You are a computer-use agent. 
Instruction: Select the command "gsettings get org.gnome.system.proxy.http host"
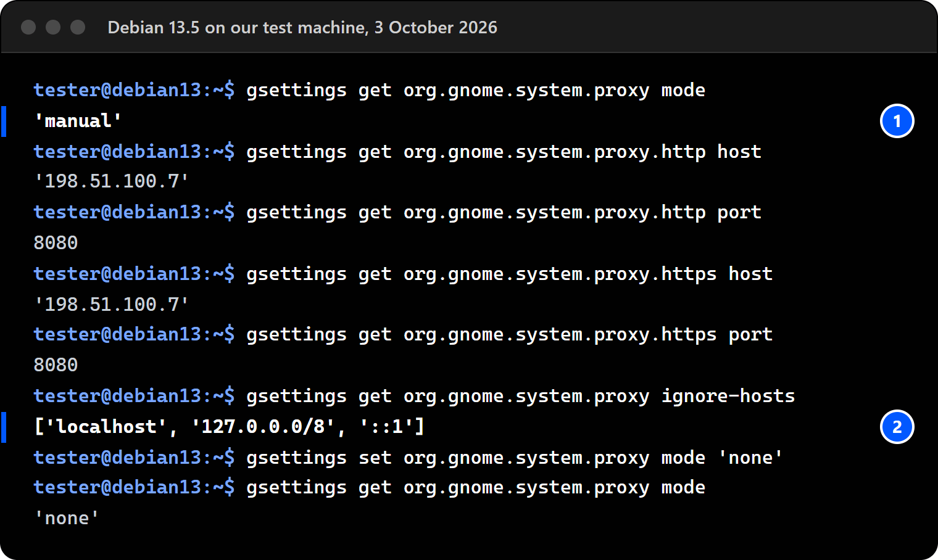coord(504,152)
